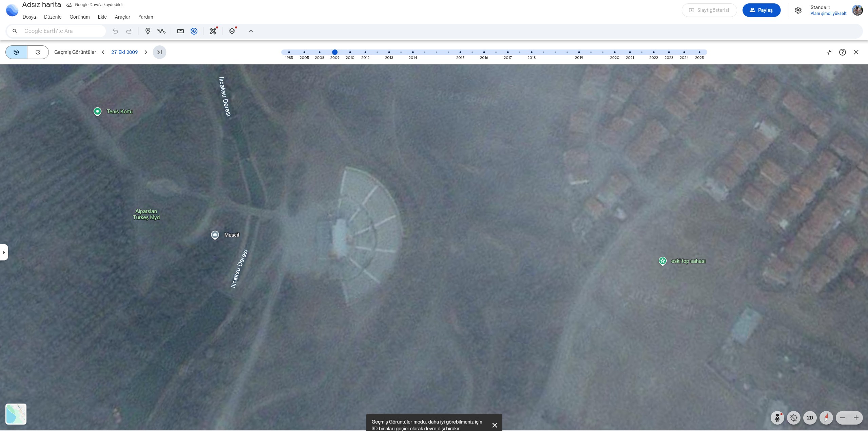This screenshot has height=431, width=868.
Task: Click the location tracking disabled icon
Action: click(x=794, y=418)
